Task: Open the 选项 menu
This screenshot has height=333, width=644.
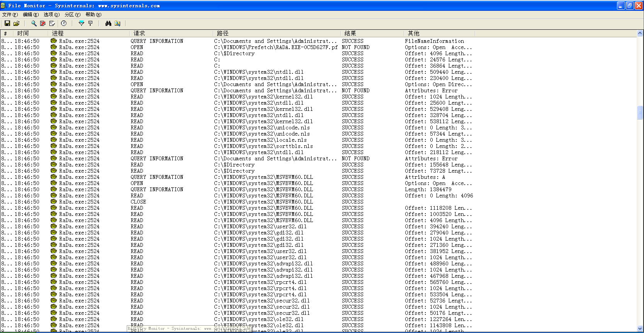Action: (51, 15)
